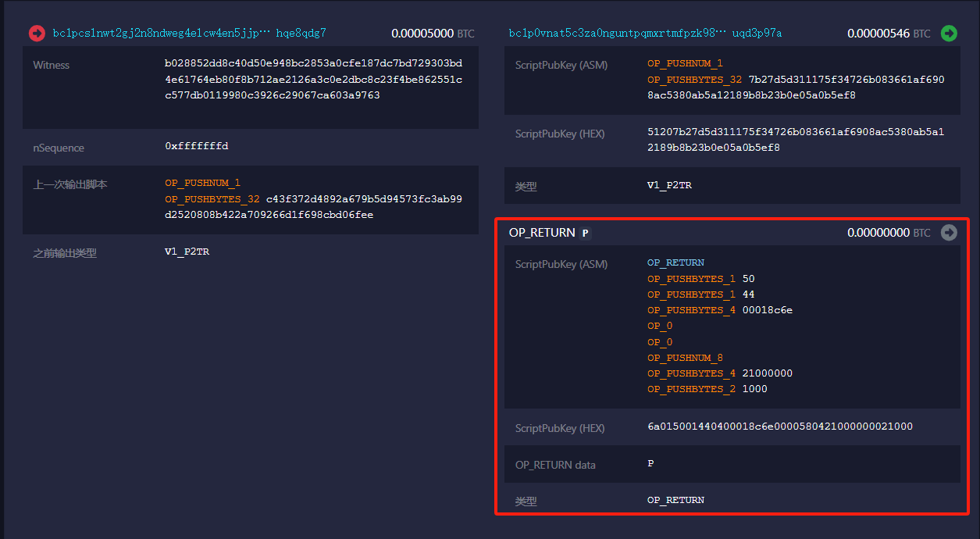
Task: Click the OP_PUSHNUM_8 opcode in OP_RETURN script
Action: 685,358
